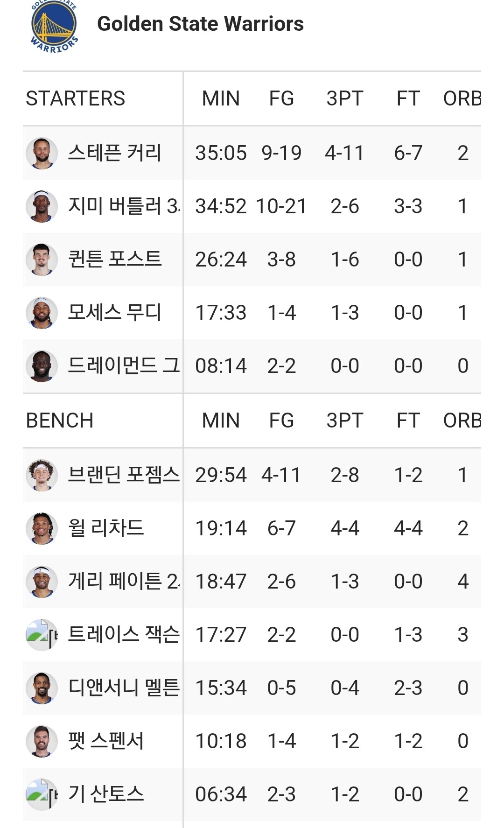Click the FG header in the BENCH table
The width and height of the screenshot is (504, 828).
point(281,421)
